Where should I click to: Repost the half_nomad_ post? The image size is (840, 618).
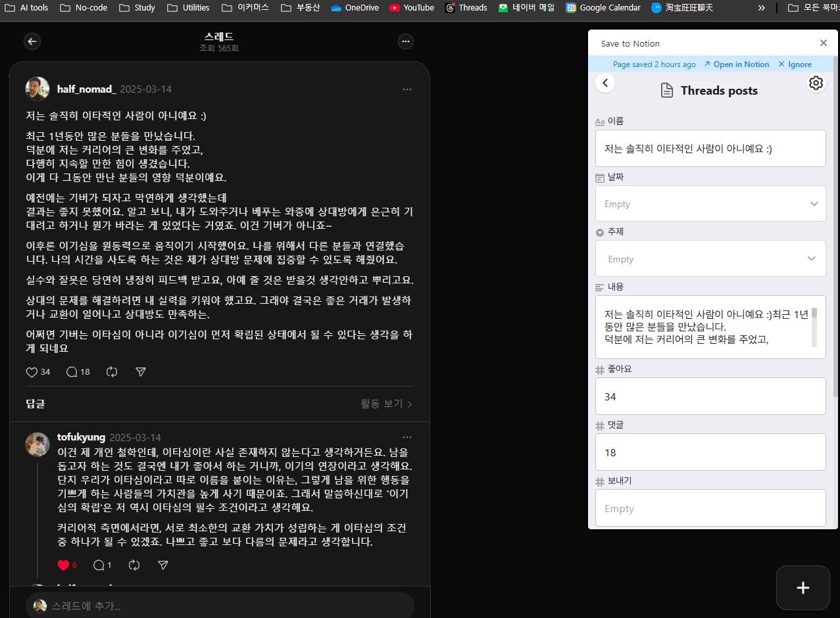(x=112, y=372)
